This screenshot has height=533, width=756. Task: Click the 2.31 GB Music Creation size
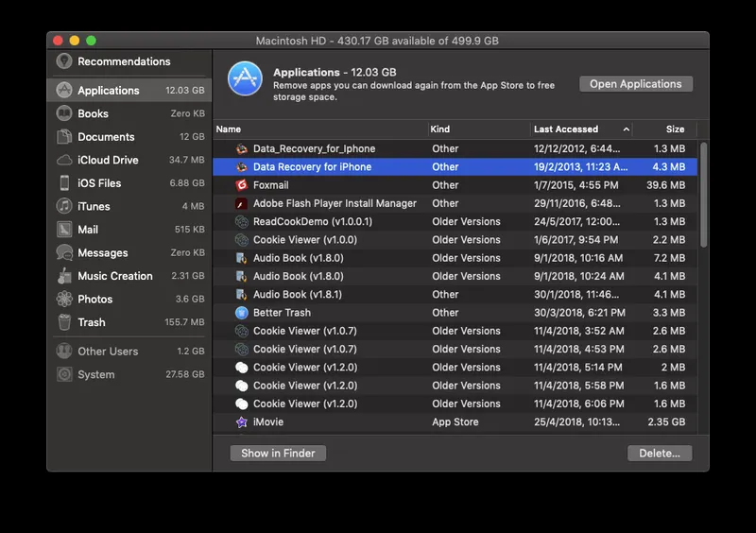(x=188, y=275)
